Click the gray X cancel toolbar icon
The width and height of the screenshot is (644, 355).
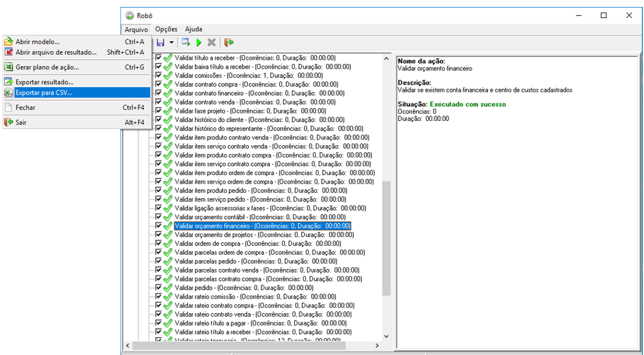[x=212, y=42]
